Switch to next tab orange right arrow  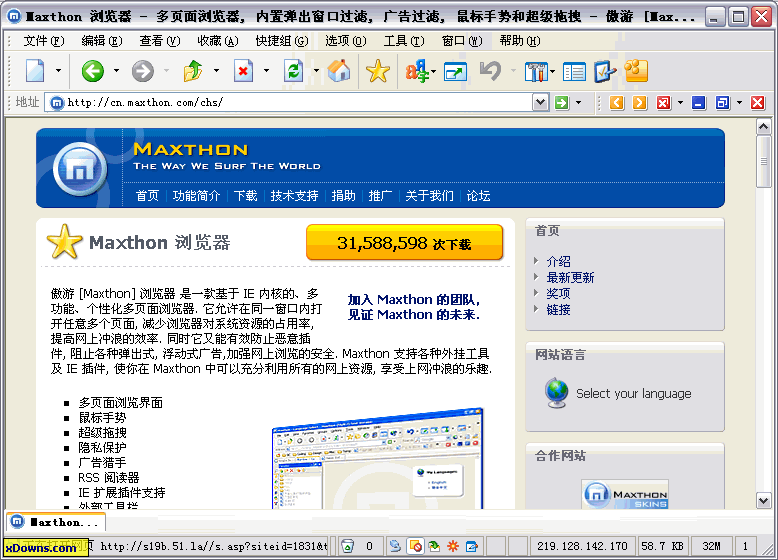(640, 103)
